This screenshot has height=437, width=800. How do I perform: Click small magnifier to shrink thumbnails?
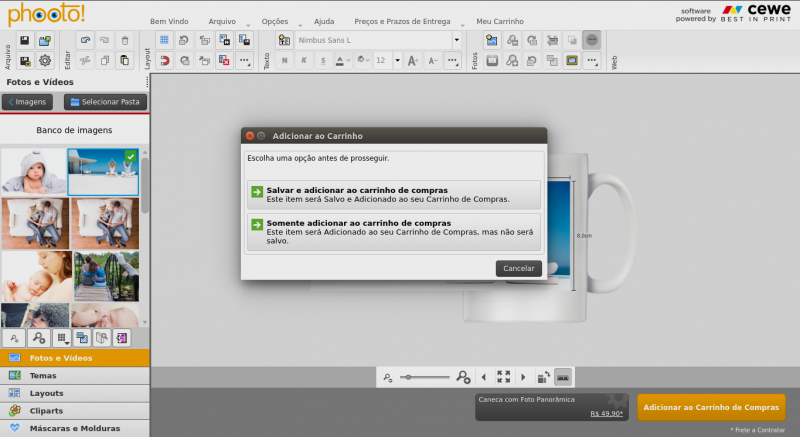click(14, 338)
